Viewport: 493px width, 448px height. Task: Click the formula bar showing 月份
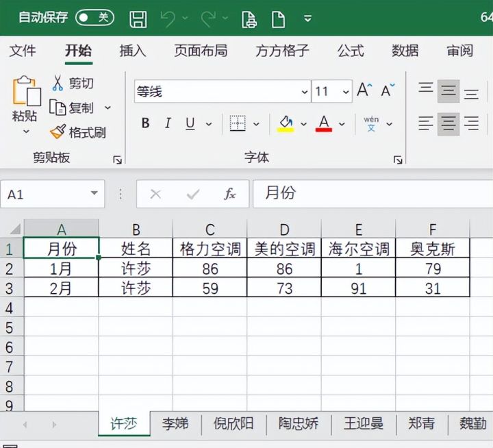pos(373,194)
